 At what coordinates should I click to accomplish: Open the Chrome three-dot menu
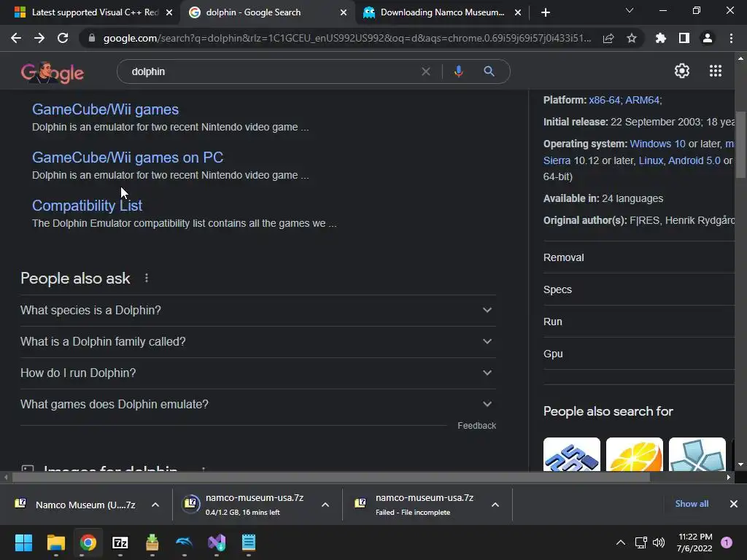click(731, 38)
